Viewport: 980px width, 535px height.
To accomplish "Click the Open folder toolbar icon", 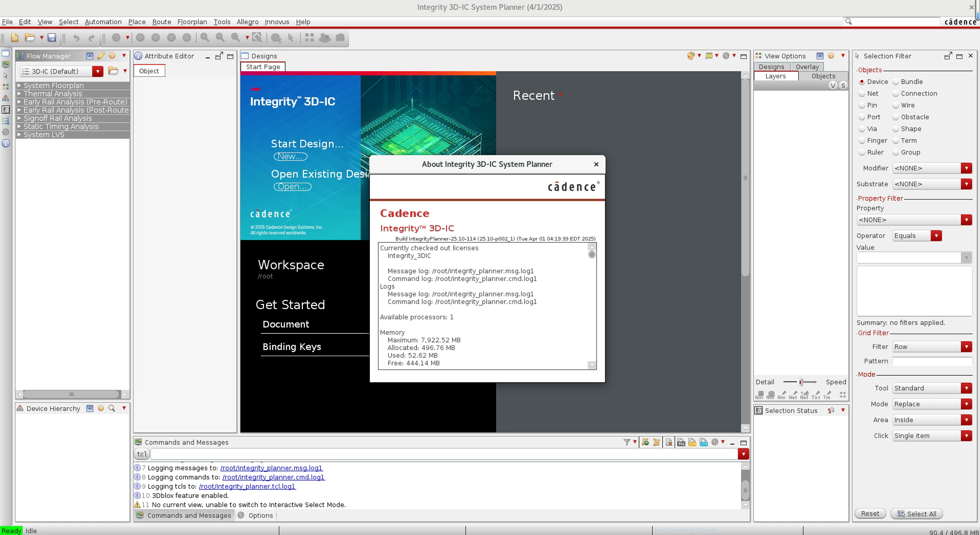I will (x=30, y=38).
